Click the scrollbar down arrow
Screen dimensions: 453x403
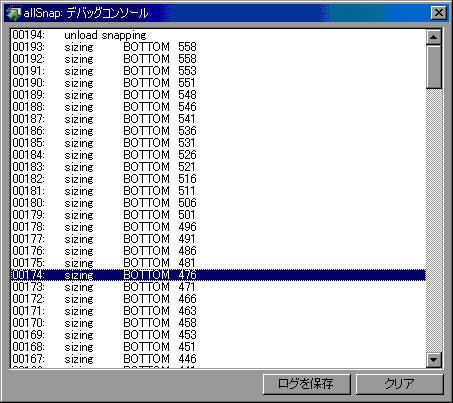tap(434, 360)
